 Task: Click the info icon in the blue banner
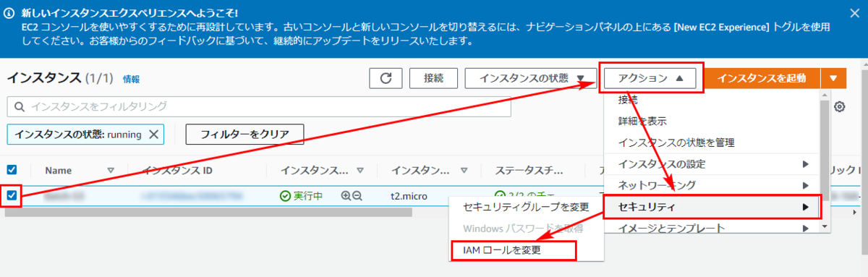pos(10,13)
